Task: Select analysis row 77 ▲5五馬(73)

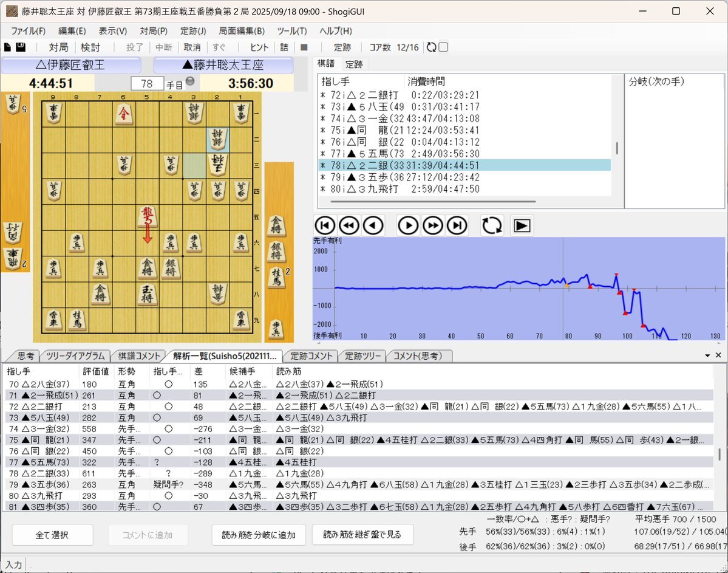Action: 358,462
